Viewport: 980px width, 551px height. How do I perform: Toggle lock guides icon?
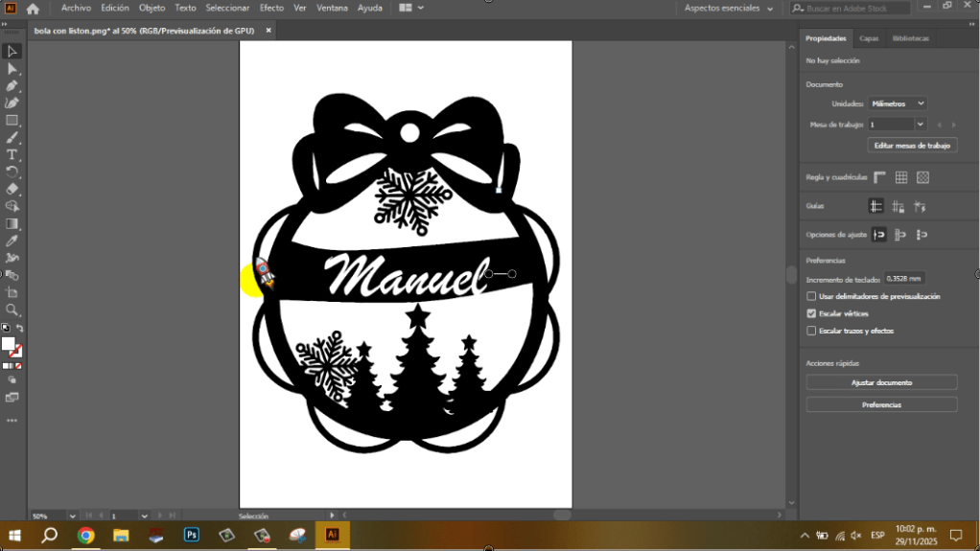[x=898, y=206]
